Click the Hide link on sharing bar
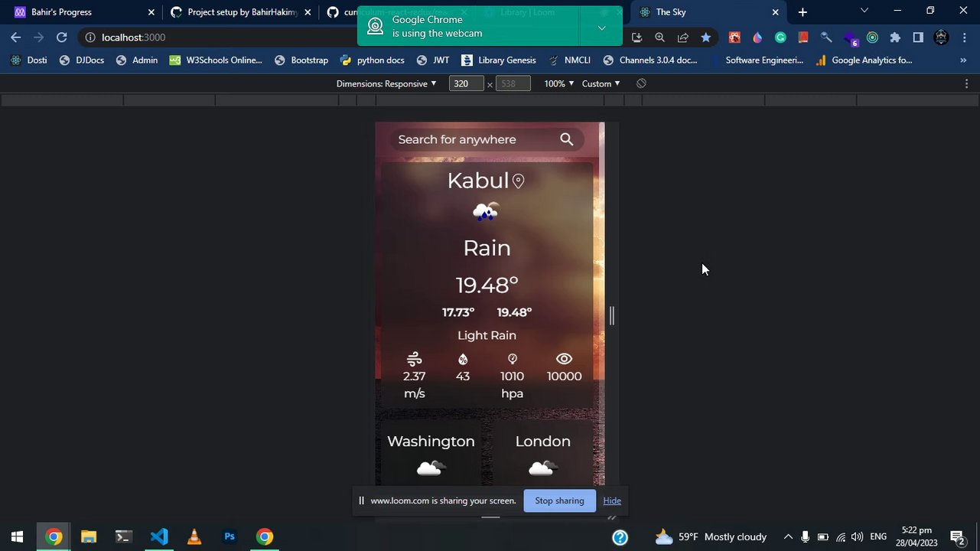 point(611,500)
